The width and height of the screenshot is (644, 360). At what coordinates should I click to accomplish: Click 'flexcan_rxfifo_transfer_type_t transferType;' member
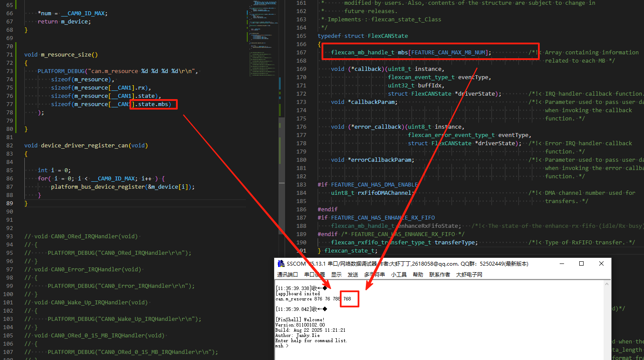pyautogui.click(x=405, y=242)
